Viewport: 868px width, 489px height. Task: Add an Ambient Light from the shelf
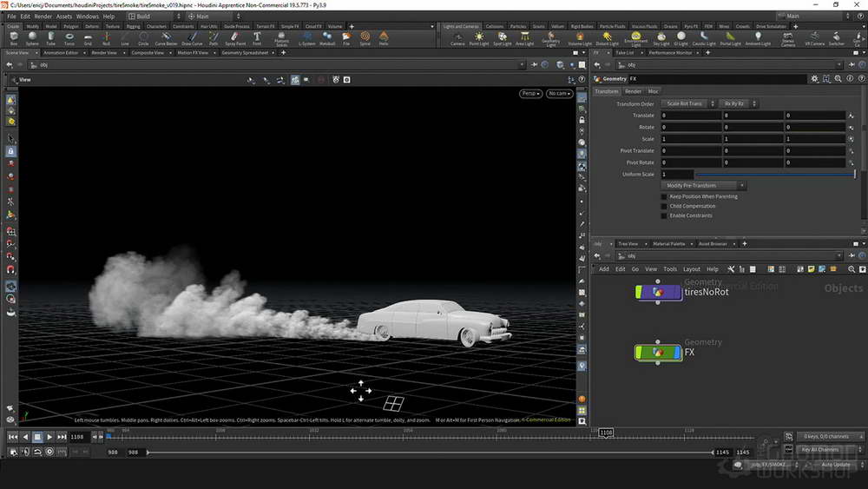pyautogui.click(x=758, y=38)
